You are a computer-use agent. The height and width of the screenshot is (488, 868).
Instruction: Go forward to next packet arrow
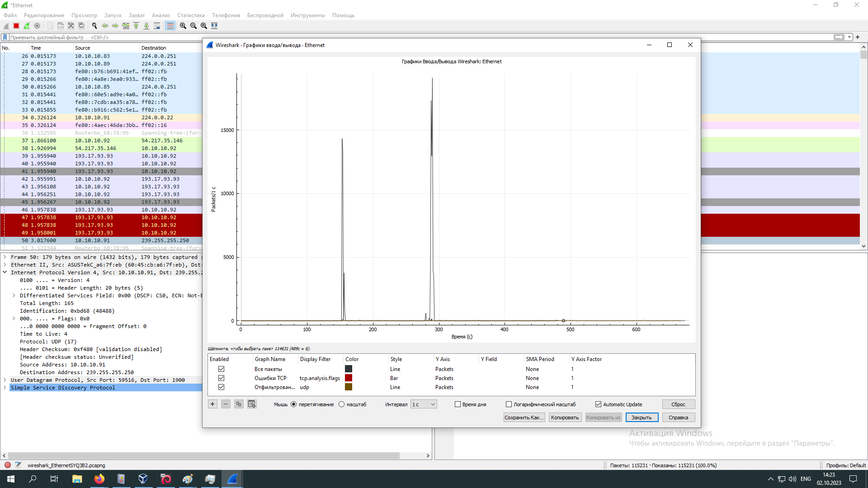point(115,26)
